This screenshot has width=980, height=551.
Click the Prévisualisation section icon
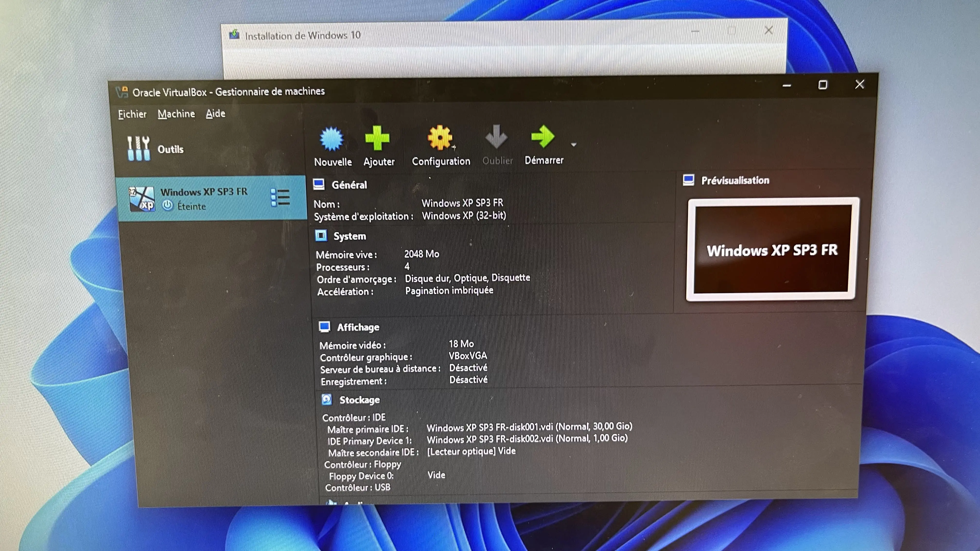689,180
